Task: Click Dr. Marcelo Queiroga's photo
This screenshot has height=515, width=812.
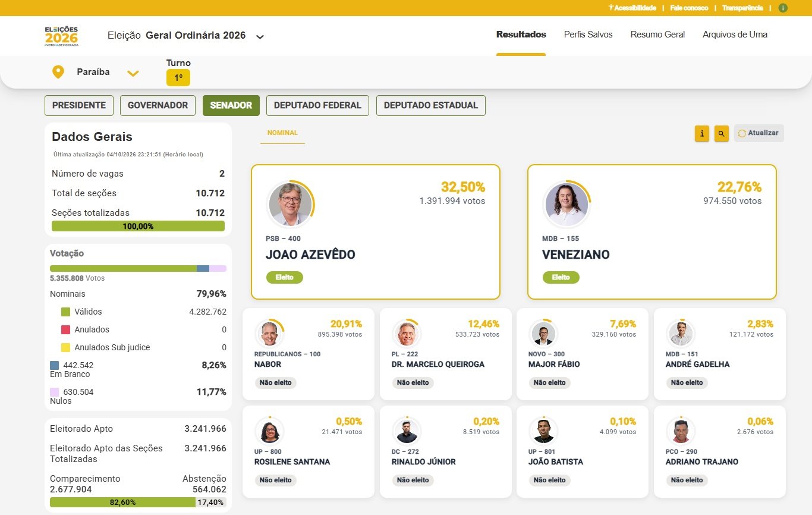Action: coord(407,333)
